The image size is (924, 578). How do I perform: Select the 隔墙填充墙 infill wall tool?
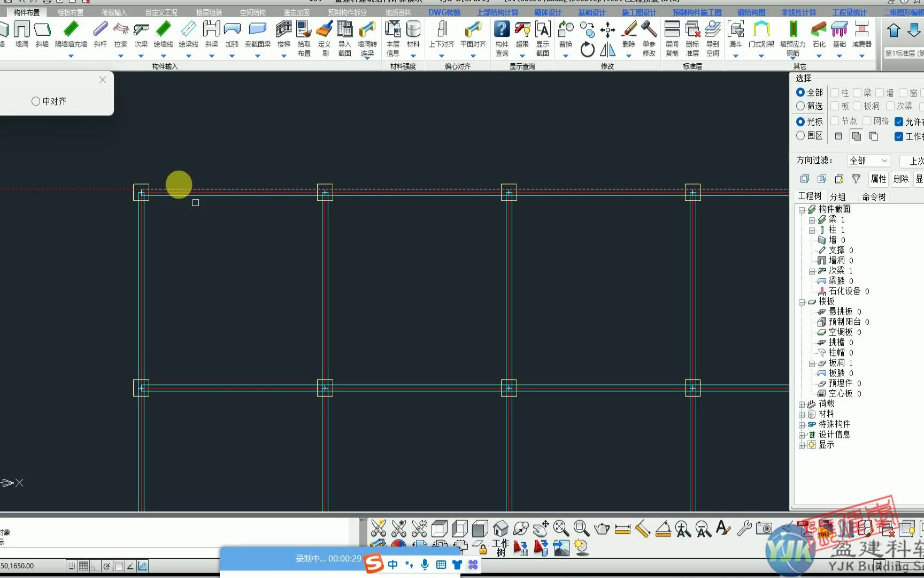[71, 34]
